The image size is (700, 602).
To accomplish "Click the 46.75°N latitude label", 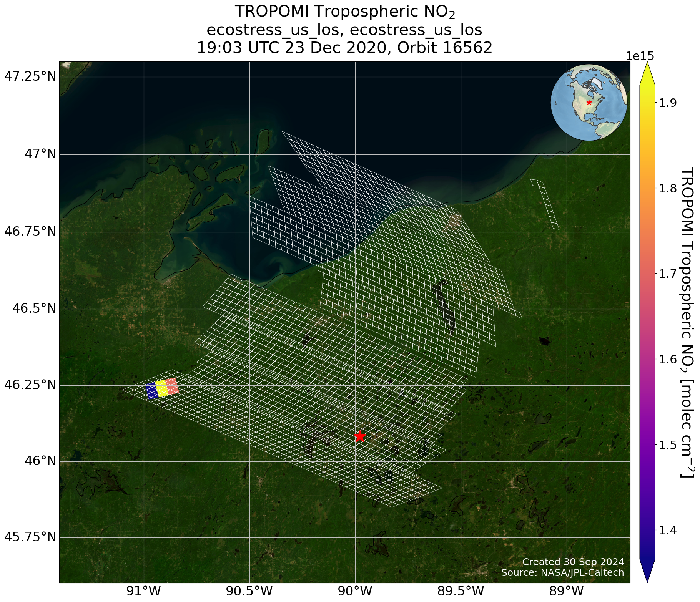I will coord(30,232).
